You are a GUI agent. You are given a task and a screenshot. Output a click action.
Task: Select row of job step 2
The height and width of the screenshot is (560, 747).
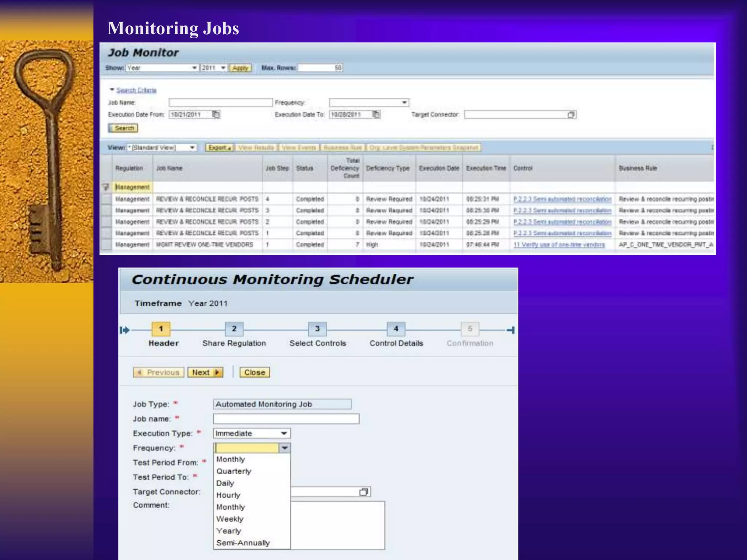(106, 222)
